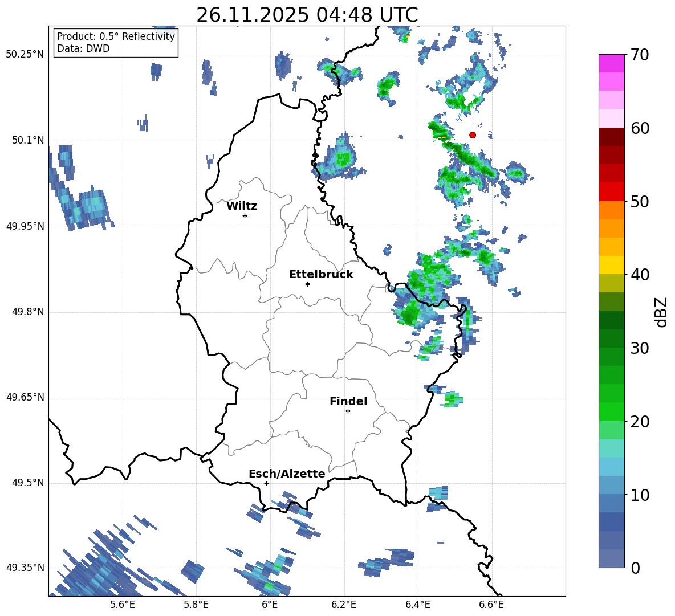Click the 49.8°N latitude label
Screen dimensions: 675x616
[28, 312]
